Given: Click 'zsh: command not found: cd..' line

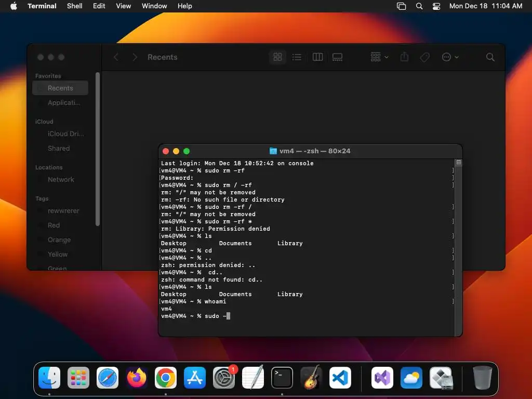Looking at the screenshot, I should click(211, 280).
